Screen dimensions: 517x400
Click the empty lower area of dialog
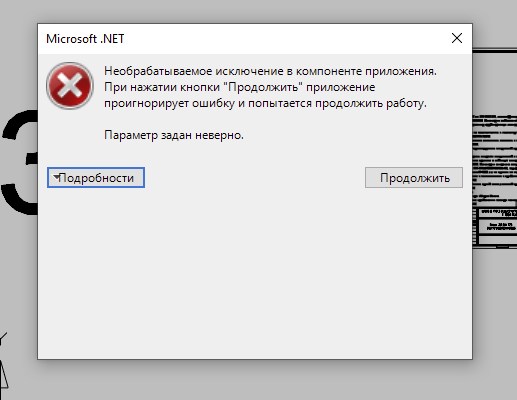tap(255, 273)
